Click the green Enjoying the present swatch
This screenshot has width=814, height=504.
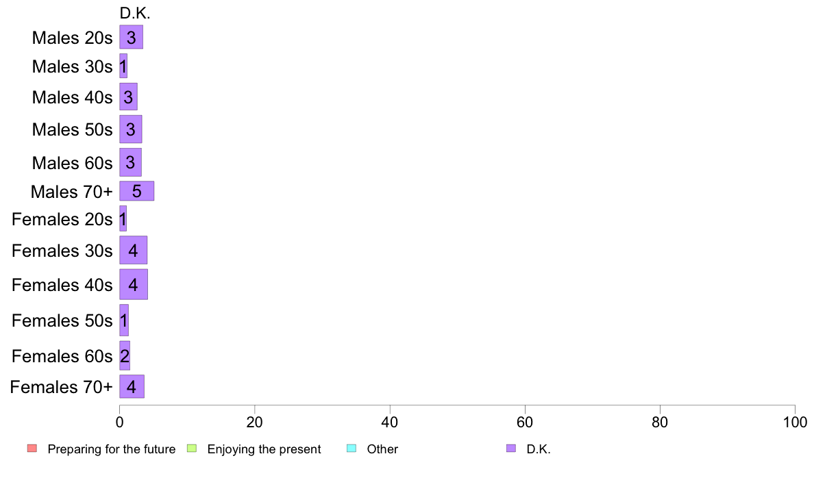[192, 449]
